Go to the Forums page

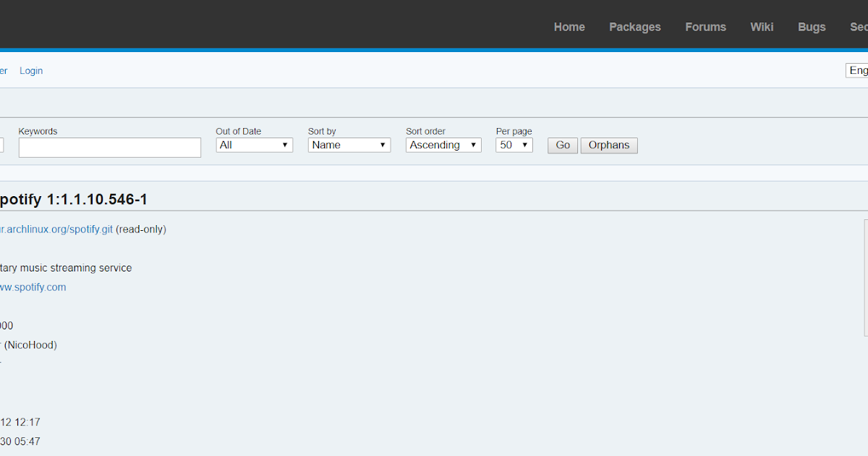click(705, 27)
